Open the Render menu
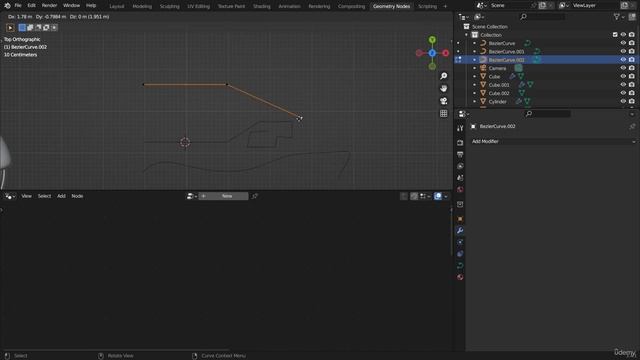 pyautogui.click(x=49, y=6)
